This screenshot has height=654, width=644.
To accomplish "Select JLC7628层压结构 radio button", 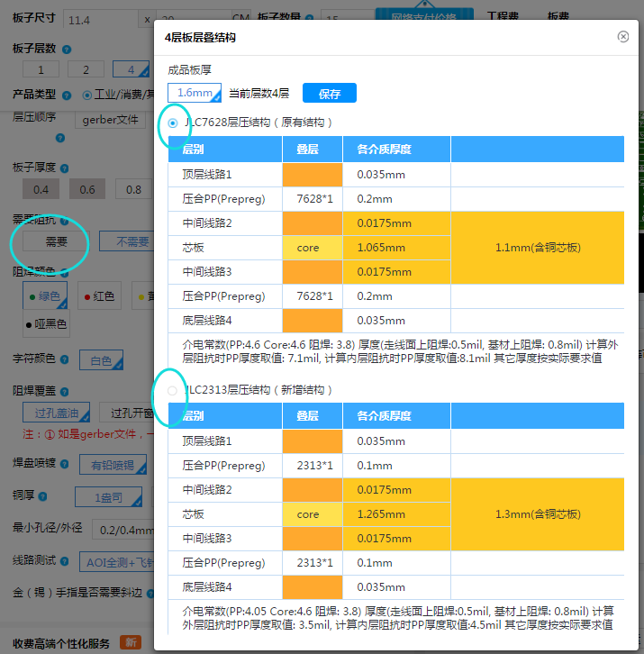I will click(x=173, y=123).
